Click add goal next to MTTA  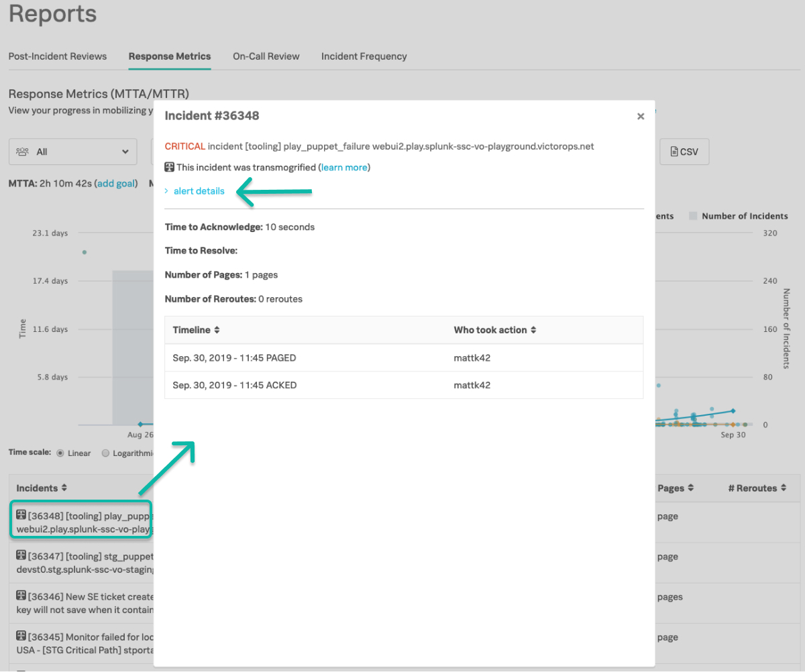tap(117, 182)
